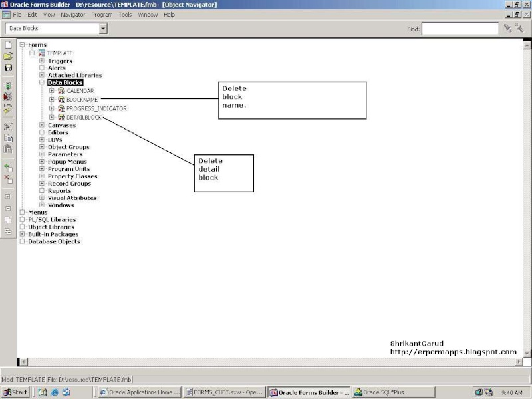
Task: Expand the Built-in Packages node
Action: 23,235
